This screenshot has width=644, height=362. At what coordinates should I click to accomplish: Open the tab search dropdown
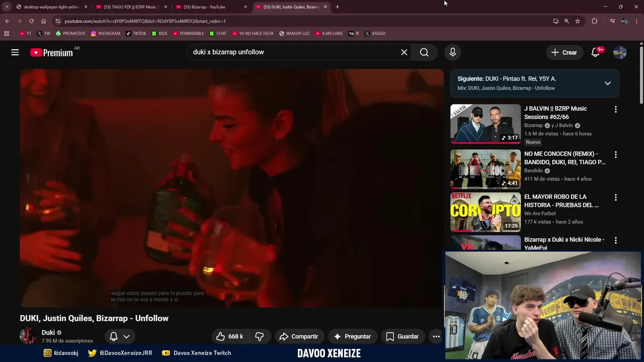(6, 7)
